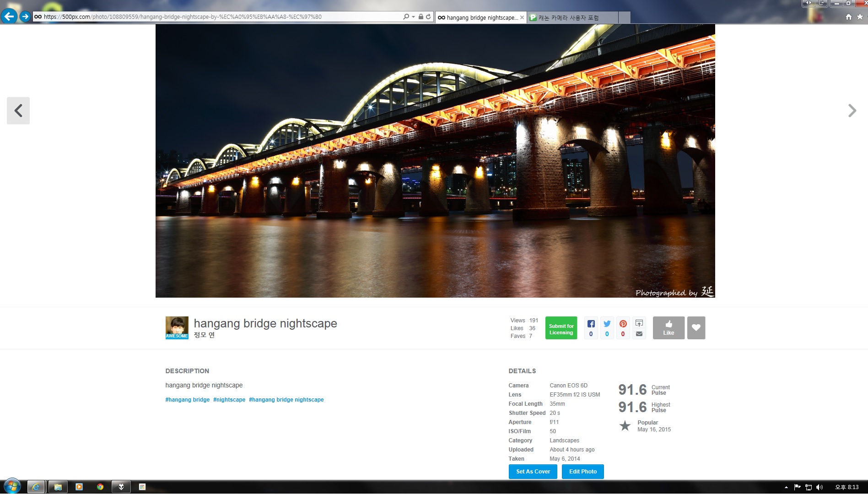The width and height of the screenshot is (868, 495).
Task: Toggle the heart favorite button
Action: (696, 328)
